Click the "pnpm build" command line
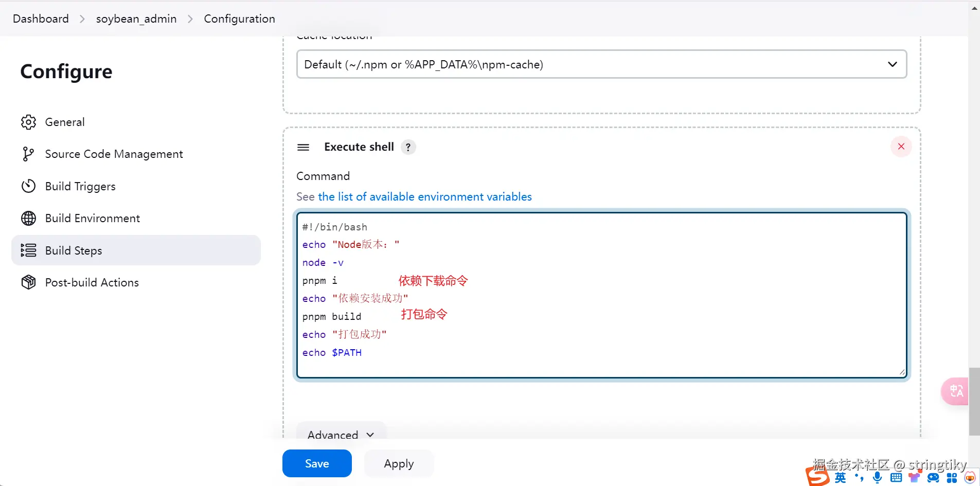980x486 pixels. tap(332, 317)
